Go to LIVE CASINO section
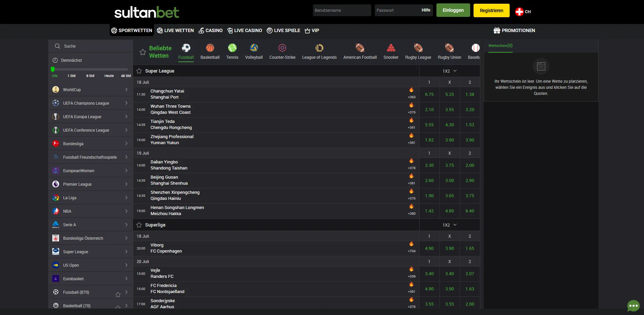This screenshot has height=315, width=644. [244, 30]
